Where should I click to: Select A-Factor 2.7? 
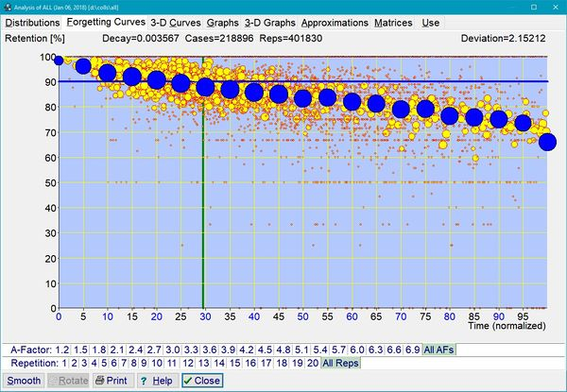154,349
